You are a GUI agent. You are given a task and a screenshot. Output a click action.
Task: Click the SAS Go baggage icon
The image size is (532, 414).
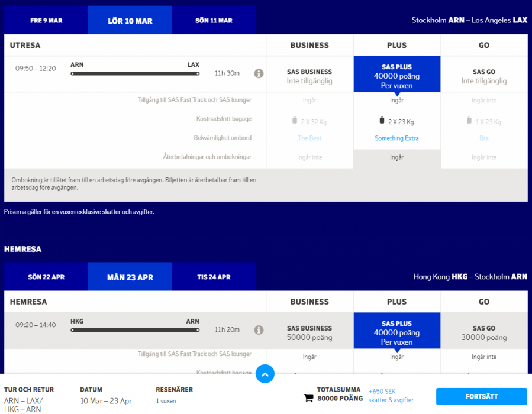469,121
